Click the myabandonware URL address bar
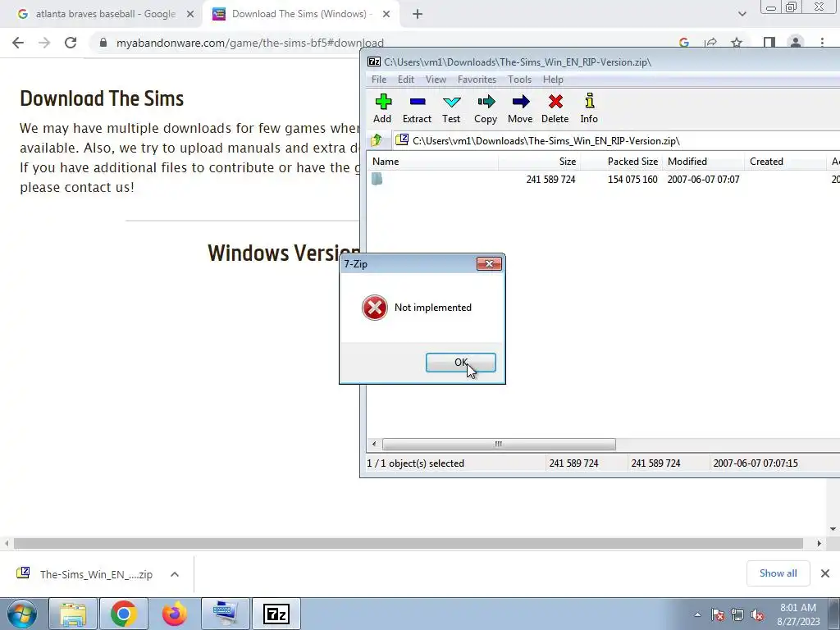 point(249,43)
